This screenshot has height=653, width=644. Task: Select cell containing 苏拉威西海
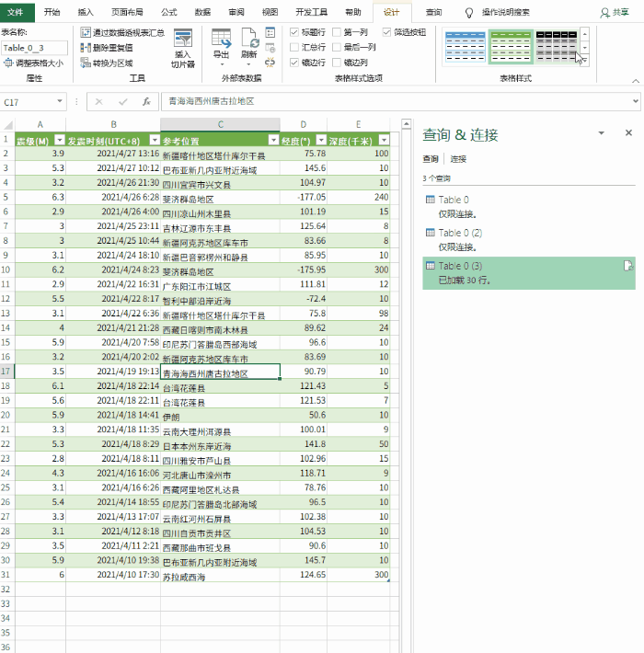[x=220, y=575]
